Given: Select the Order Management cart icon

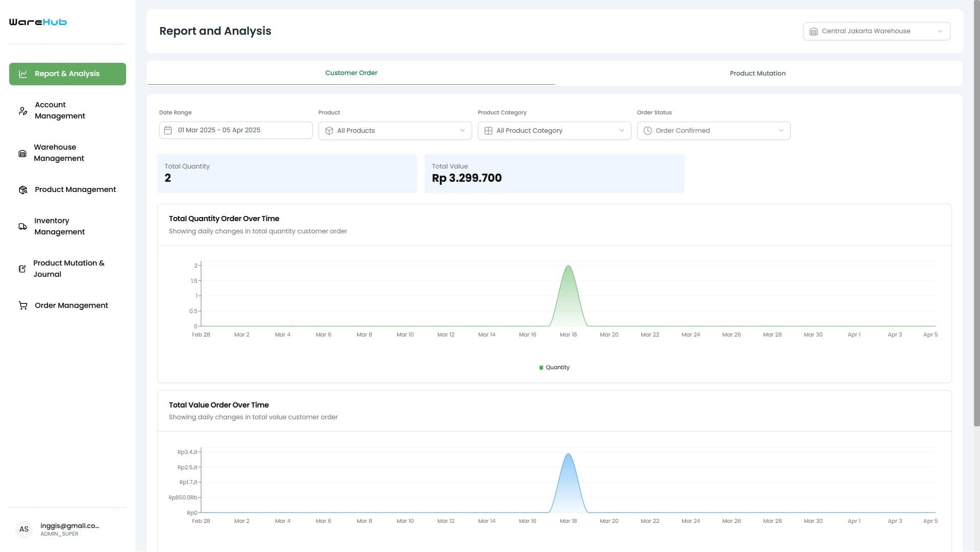Looking at the screenshot, I should click(x=22, y=305).
